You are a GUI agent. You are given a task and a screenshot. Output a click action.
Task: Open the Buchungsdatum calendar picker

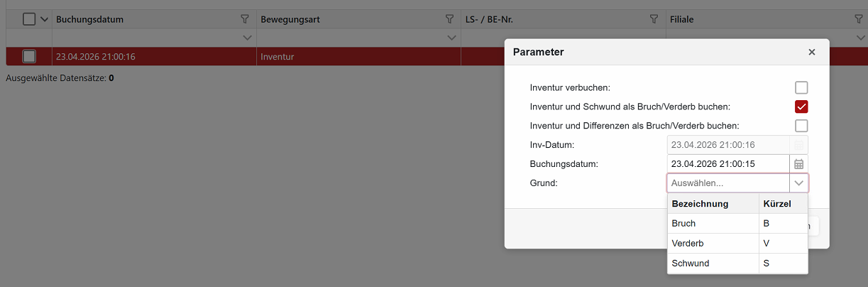tap(798, 164)
